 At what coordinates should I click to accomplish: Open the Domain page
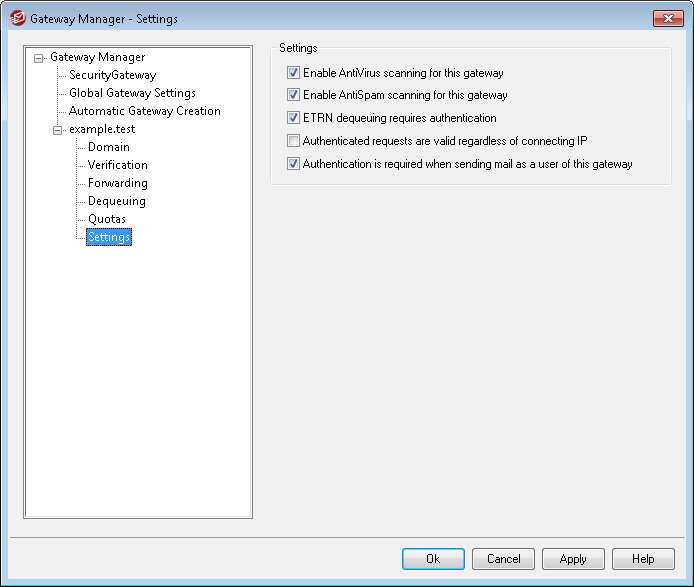108,147
